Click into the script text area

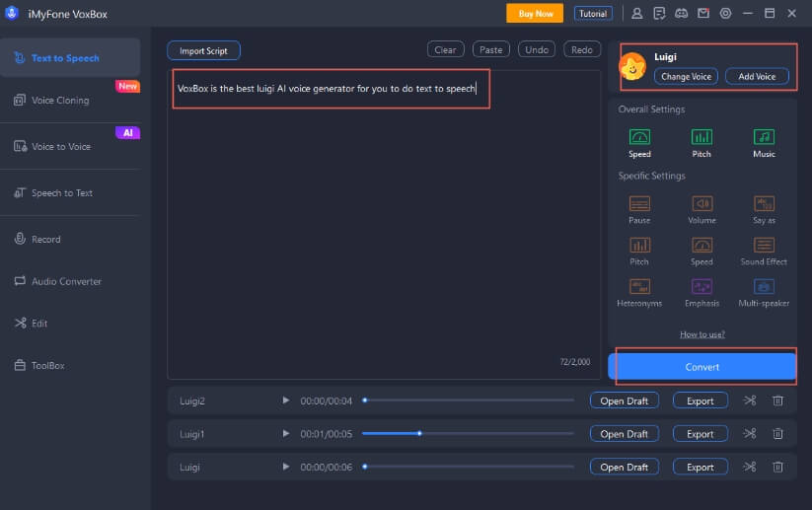(384, 225)
